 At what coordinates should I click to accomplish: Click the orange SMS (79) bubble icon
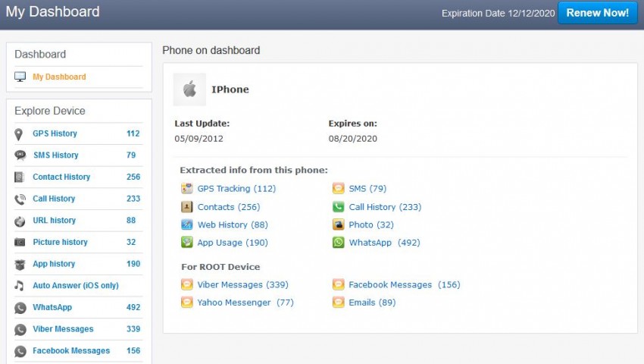tap(338, 188)
